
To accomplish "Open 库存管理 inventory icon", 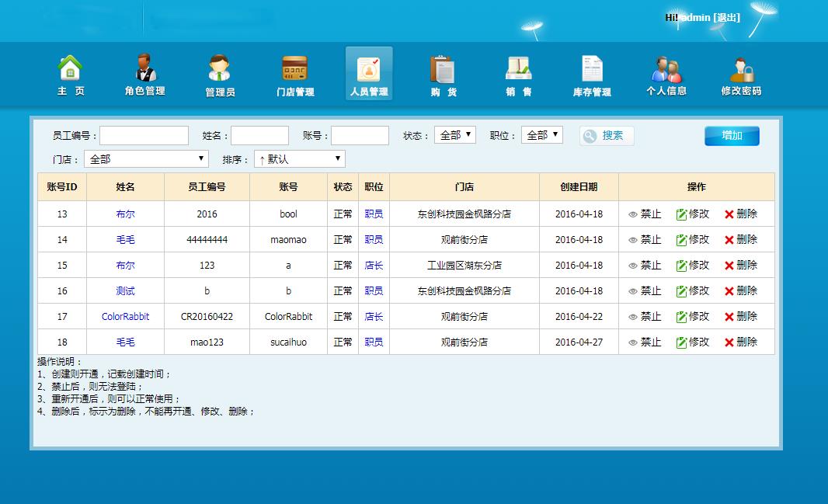I will (592, 75).
